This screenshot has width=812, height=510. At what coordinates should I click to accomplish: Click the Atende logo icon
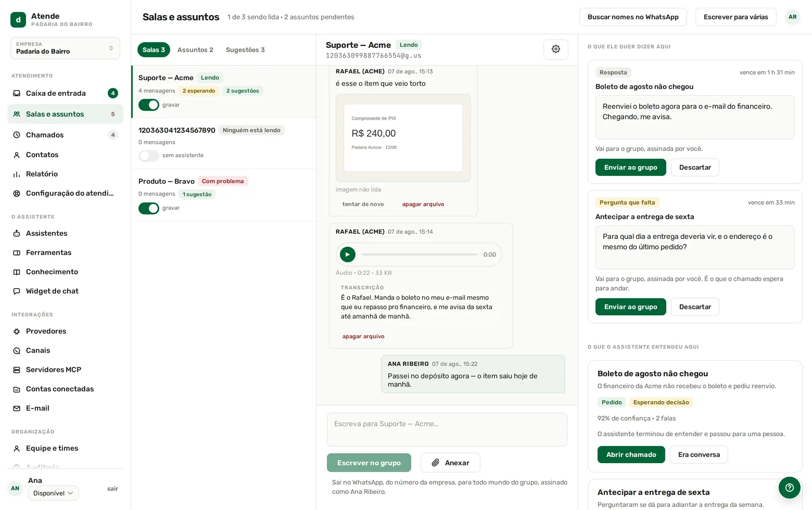pyautogui.click(x=18, y=20)
